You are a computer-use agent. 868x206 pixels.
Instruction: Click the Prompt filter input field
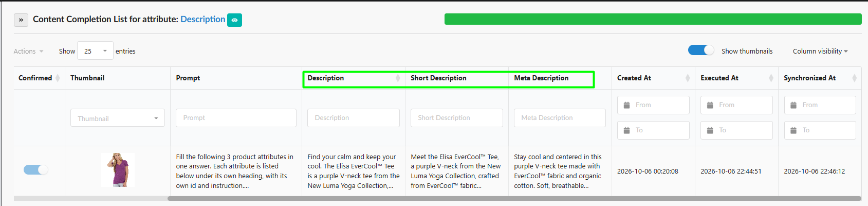(x=236, y=118)
